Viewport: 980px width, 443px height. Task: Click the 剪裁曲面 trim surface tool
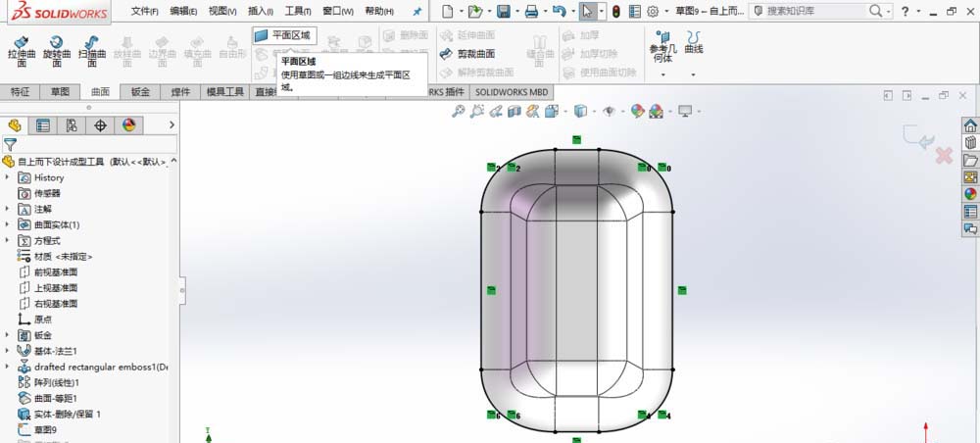pos(467,54)
